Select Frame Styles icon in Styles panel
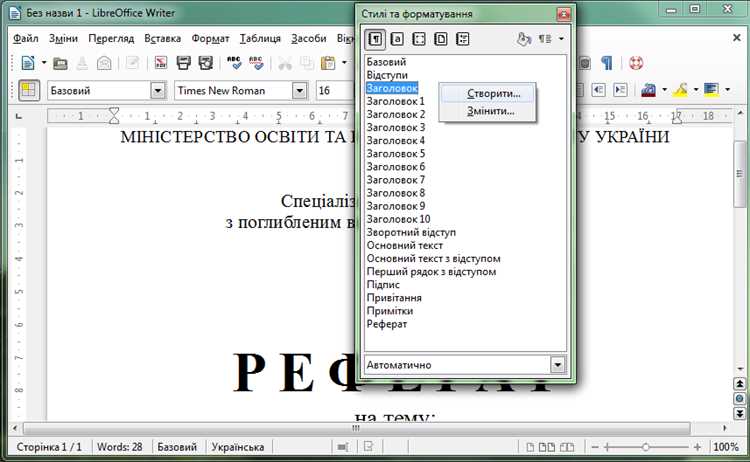 point(419,39)
